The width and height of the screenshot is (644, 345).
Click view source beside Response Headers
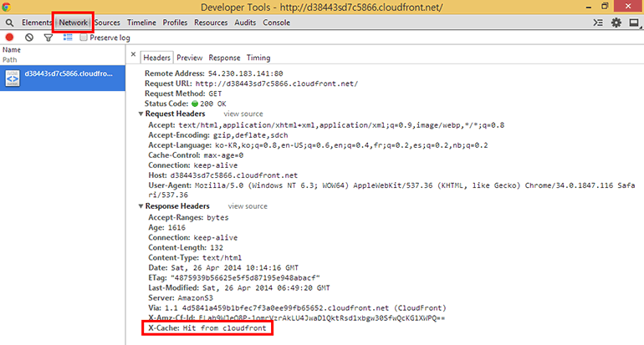pos(248,205)
